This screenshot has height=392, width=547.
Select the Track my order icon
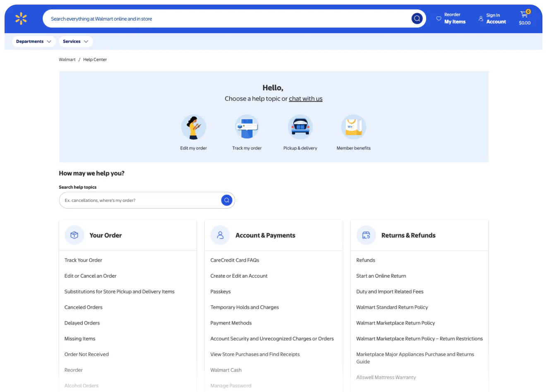pyautogui.click(x=247, y=127)
